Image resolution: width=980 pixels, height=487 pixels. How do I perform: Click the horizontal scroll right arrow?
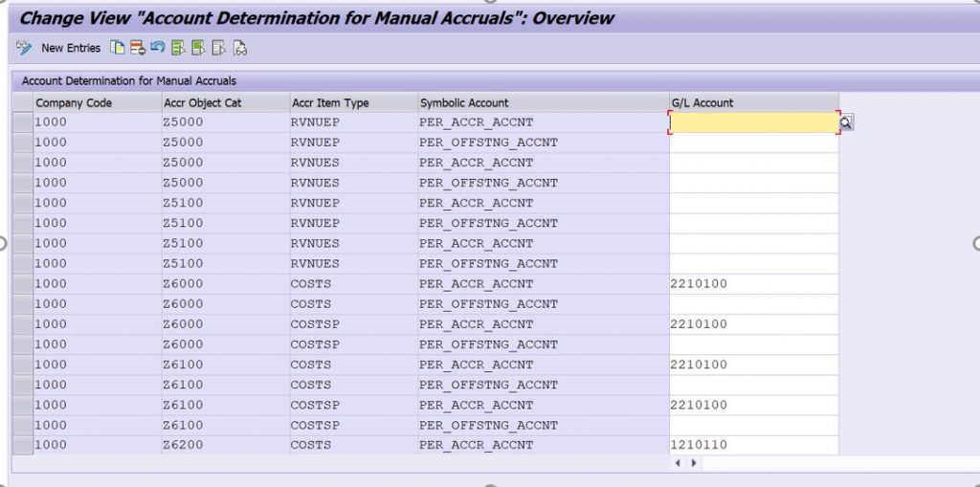(x=693, y=463)
